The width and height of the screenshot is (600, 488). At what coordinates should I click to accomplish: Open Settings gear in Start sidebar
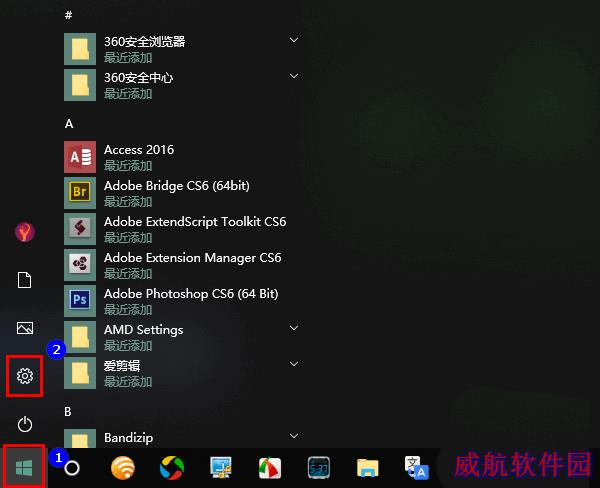(x=25, y=376)
